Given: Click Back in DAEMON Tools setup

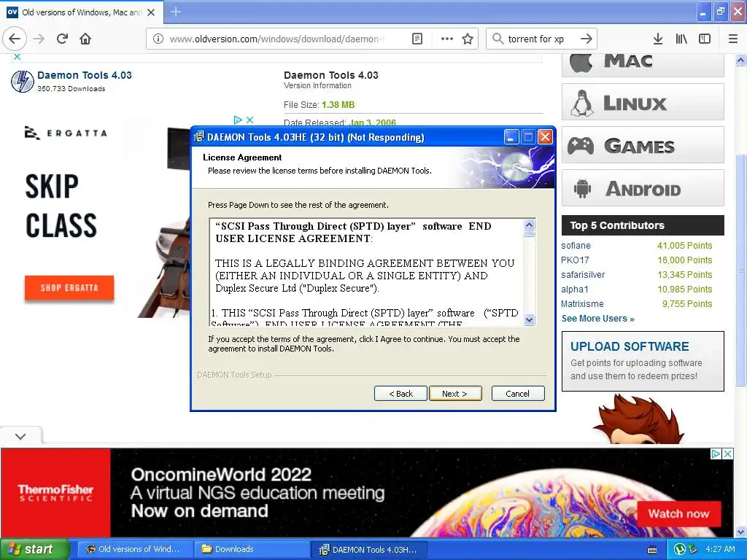Looking at the screenshot, I should (400, 394).
